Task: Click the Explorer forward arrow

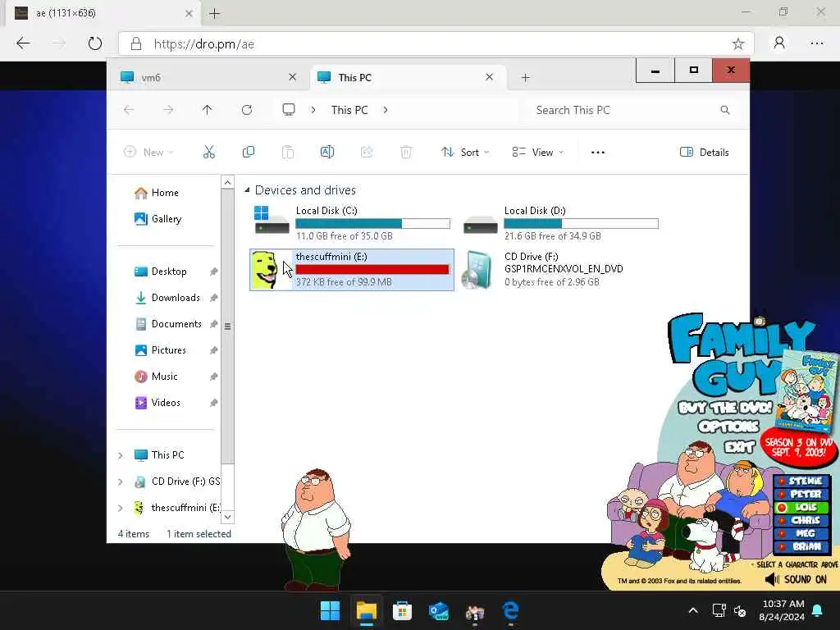Action: click(x=168, y=110)
